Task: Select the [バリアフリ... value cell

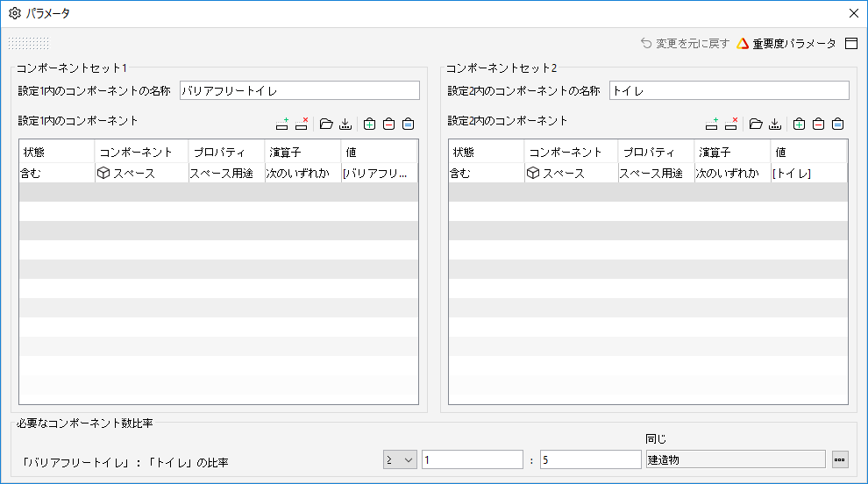Action: pos(379,174)
